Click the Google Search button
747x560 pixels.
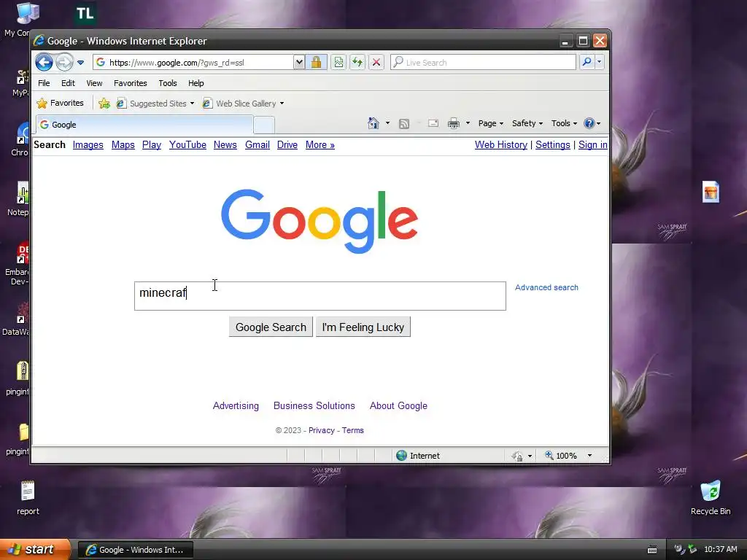[271, 327]
